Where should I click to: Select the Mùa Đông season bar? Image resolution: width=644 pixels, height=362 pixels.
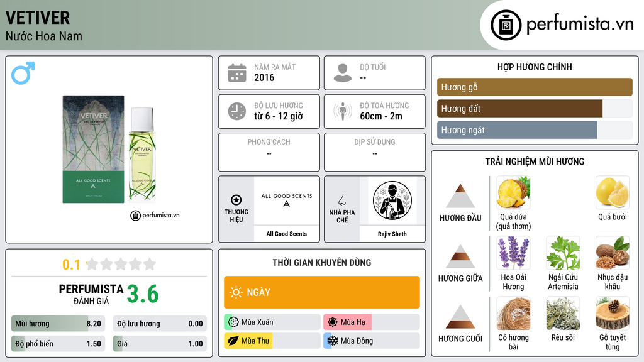[372, 341]
